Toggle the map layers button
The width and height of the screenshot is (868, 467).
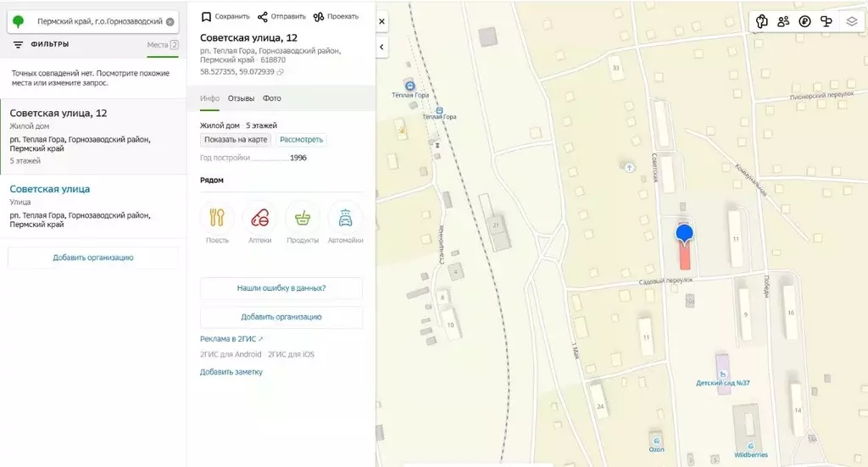[852, 22]
